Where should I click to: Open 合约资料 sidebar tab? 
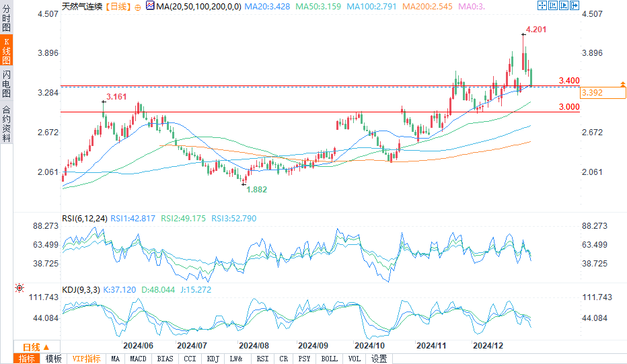coord(7,124)
